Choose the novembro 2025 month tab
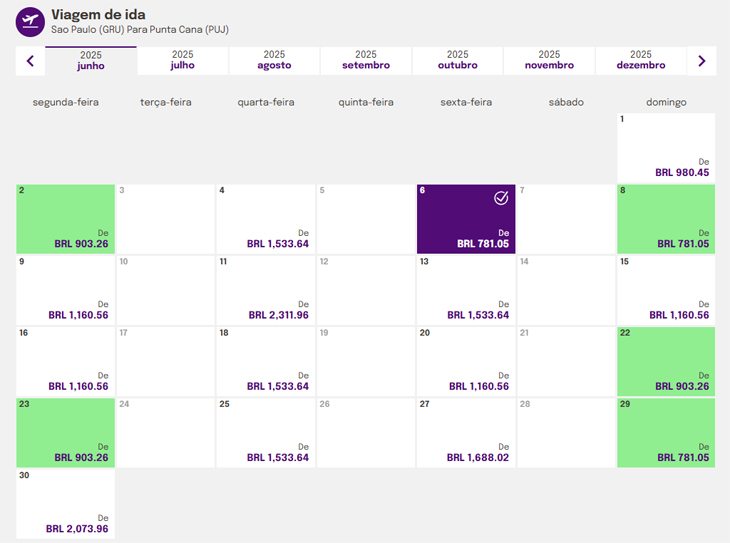The height and width of the screenshot is (543, 730). click(549, 60)
